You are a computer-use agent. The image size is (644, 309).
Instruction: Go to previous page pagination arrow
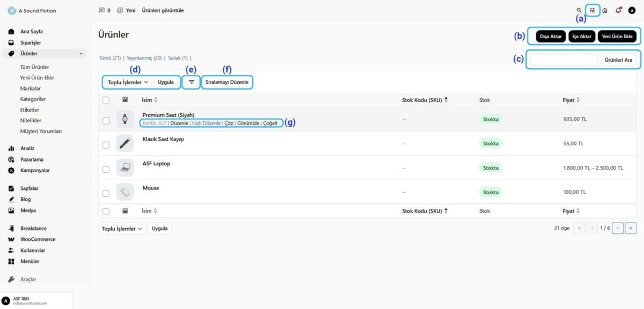[592, 228]
